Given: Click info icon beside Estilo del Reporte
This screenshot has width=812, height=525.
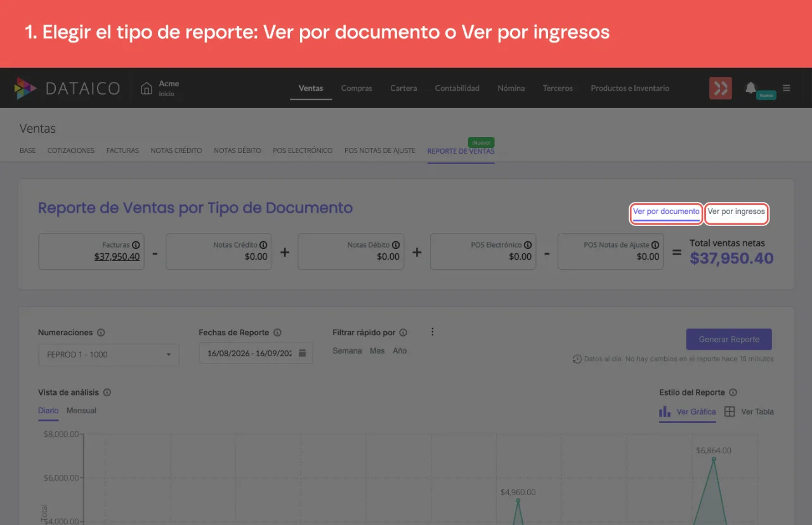Looking at the screenshot, I should [733, 393].
